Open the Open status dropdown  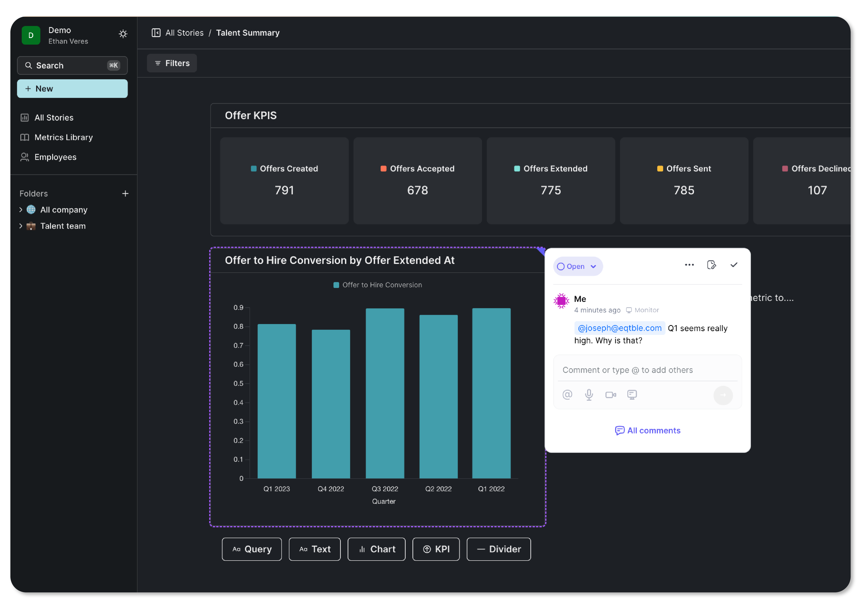coord(577,267)
